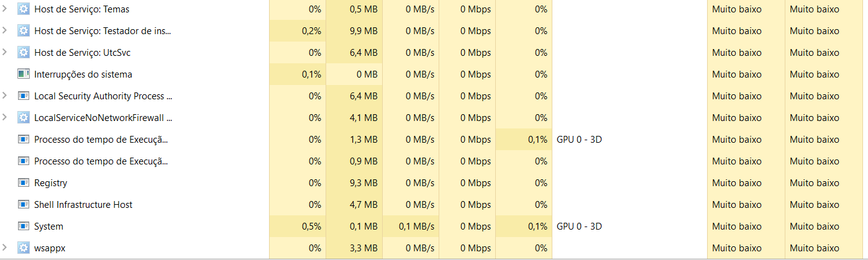Expand the Local Security Authority Process entry
This screenshot has width=868, height=260.
pyautogui.click(x=5, y=96)
